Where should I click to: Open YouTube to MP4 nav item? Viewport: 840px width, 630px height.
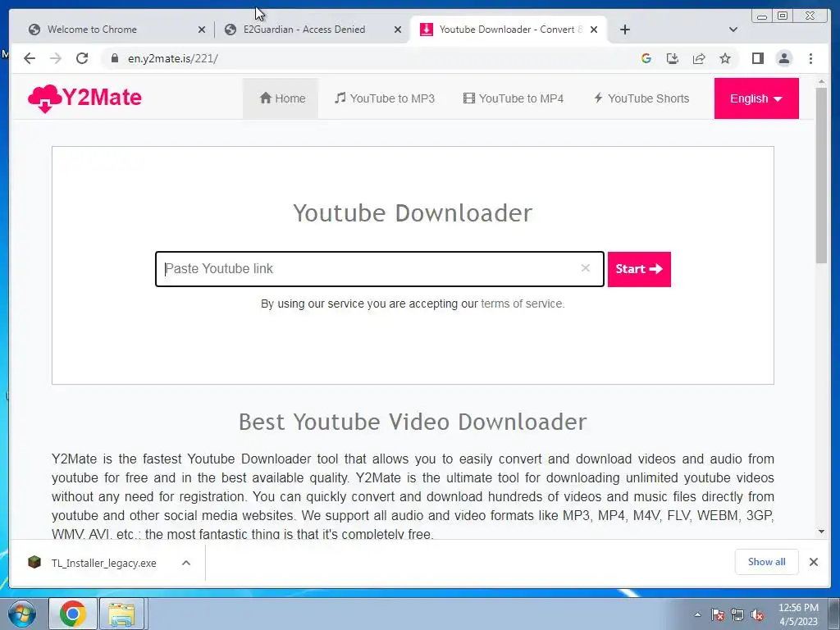(x=514, y=98)
